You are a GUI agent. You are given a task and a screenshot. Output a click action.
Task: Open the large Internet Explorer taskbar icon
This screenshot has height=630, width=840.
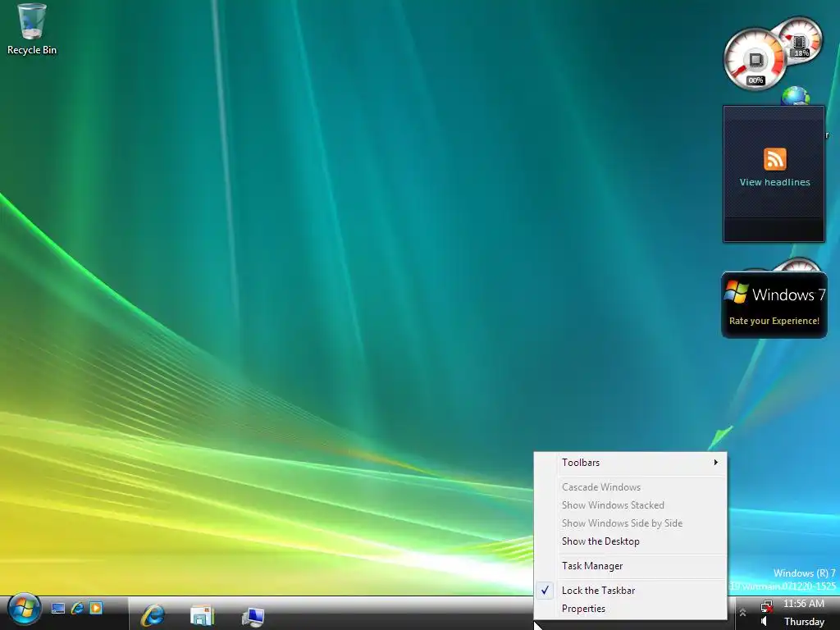click(153, 615)
